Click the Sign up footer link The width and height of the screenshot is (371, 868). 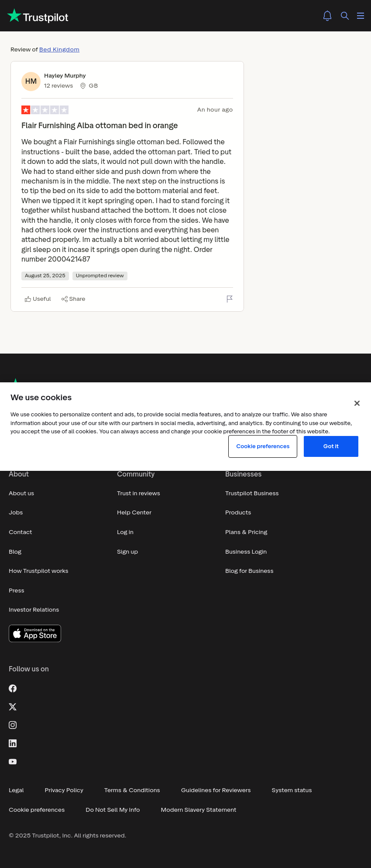(127, 552)
